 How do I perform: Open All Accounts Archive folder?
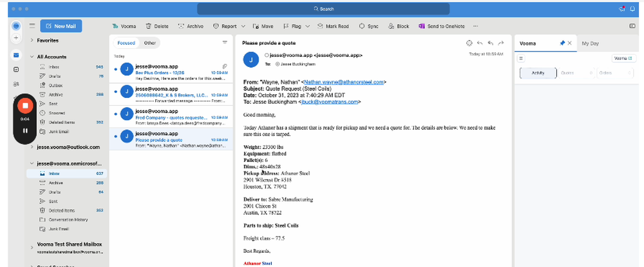(x=66, y=95)
